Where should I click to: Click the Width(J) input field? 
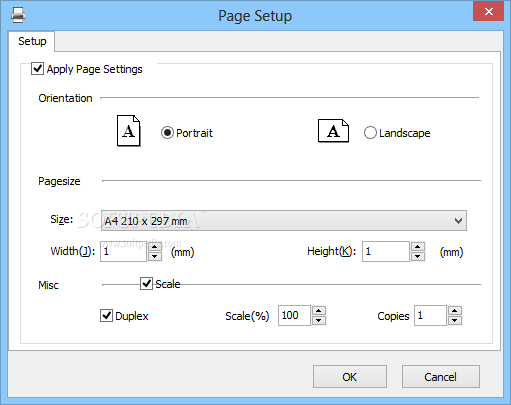[x=123, y=251]
